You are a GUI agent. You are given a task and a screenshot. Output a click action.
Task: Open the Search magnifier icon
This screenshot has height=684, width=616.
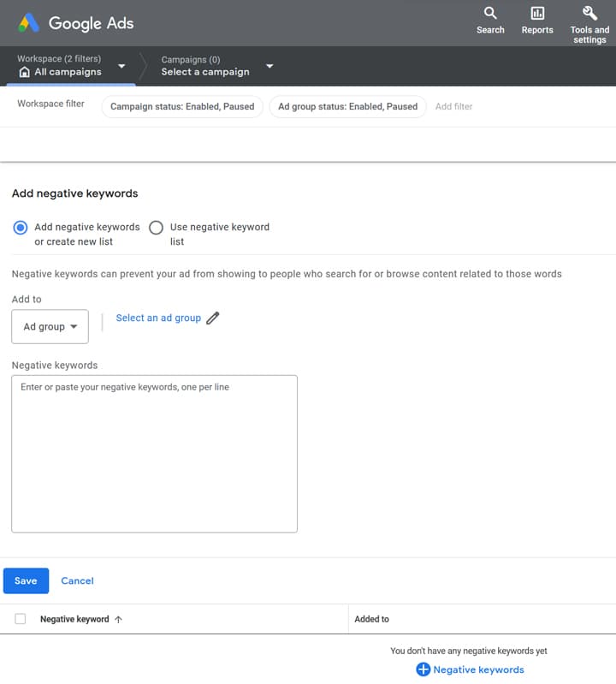pos(490,13)
